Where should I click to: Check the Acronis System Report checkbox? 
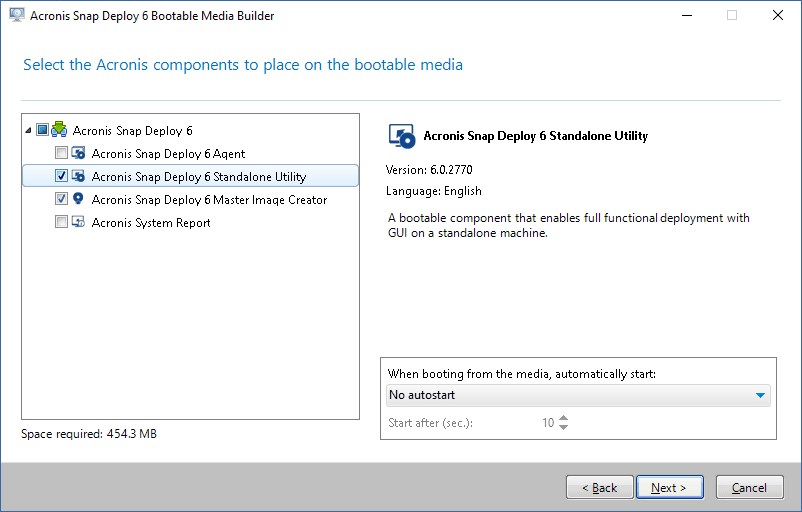62,222
